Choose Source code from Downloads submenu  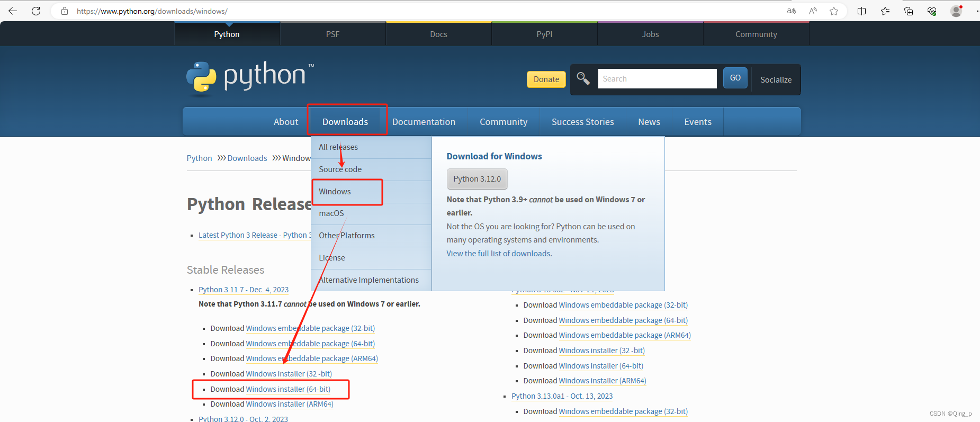click(371, 169)
